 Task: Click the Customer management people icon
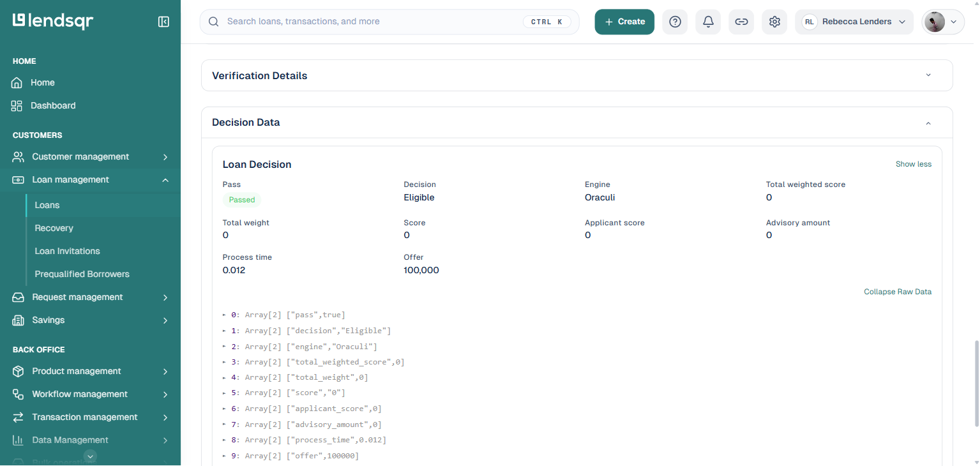[x=19, y=157]
